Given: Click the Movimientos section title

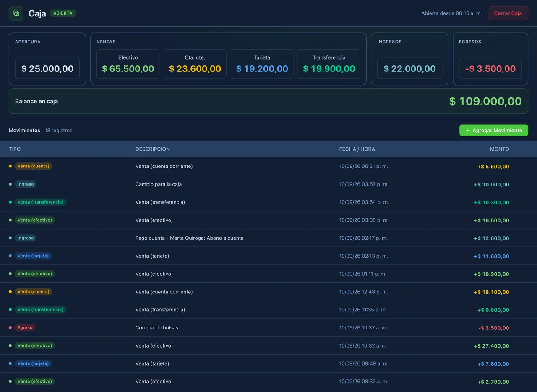Looking at the screenshot, I should click(24, 131).
